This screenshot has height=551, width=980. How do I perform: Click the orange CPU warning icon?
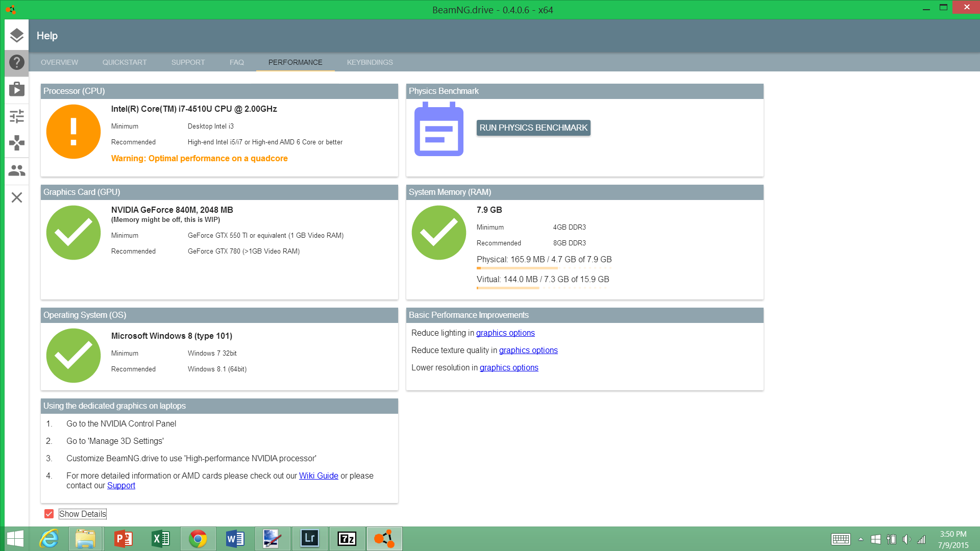(x=73, y=132)
